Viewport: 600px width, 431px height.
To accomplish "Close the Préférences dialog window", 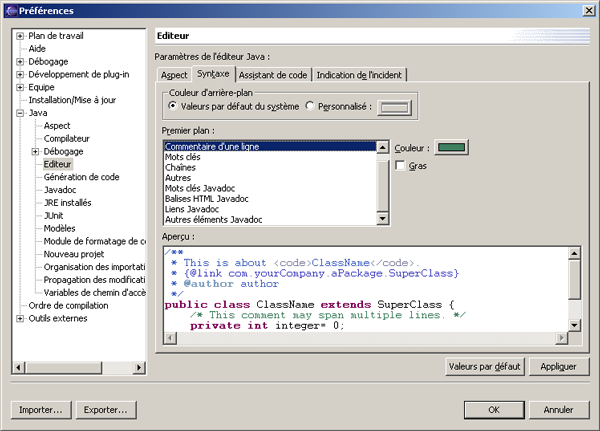I will point(588,9).
